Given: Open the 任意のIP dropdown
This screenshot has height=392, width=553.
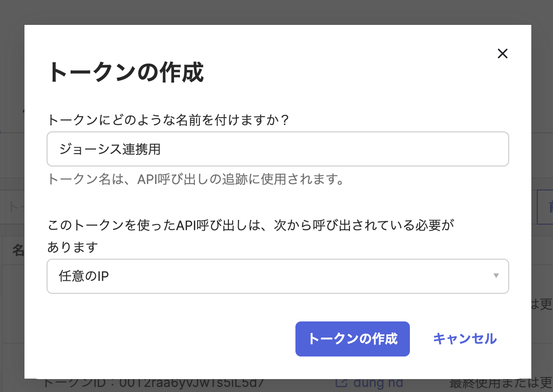Looking at the screenshot, I should point(277,276).
